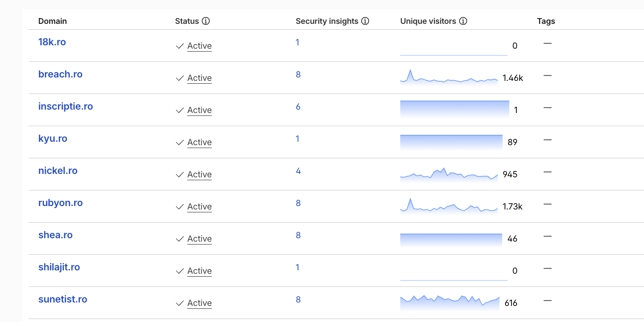This screenshot has height=322, width=644.
Task: Click the Unique visitors info icon
Action: coord(463,21)
